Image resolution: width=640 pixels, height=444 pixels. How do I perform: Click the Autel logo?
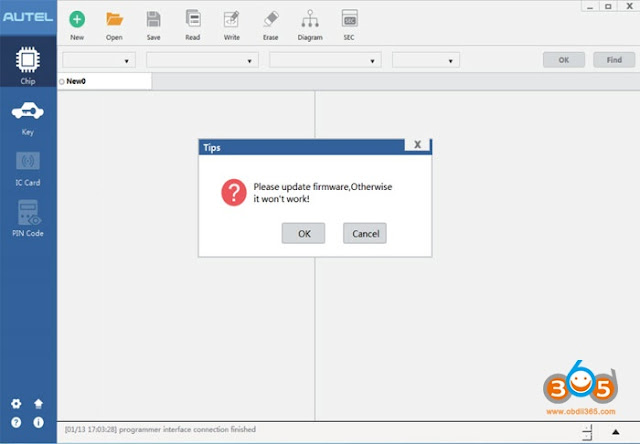coord(28,17)
